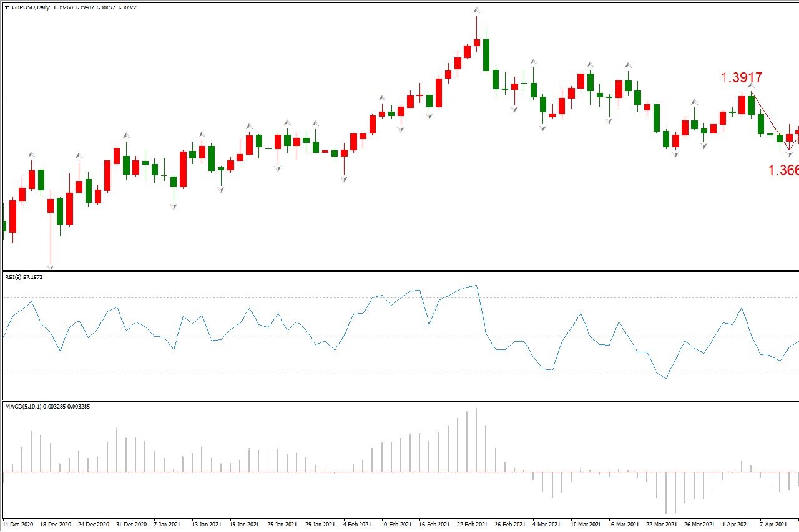799x532 pixels.
Task: Select the tall green candle right after the February peak
Action: coord(486,55)
